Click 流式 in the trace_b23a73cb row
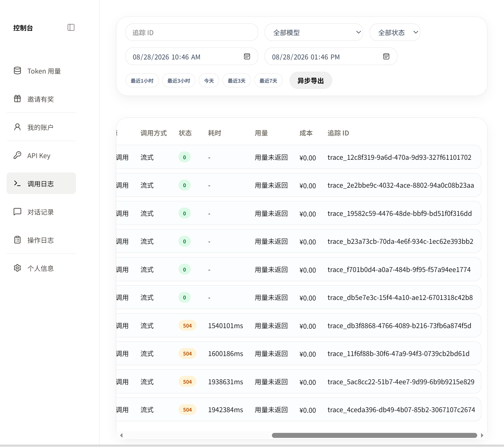Image resolution: width=504 pixels, height=447 pixels. (147, 241)
